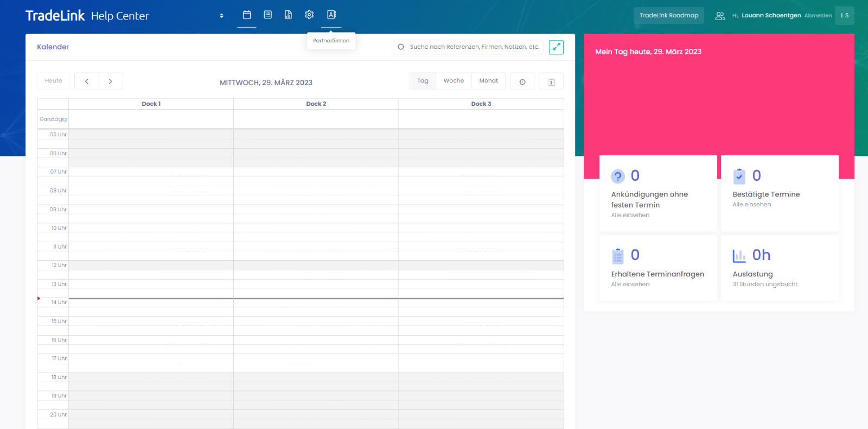Switch calendar to Tag view
Image resolution: width=868 pixels, height=429 pixels.
(423, 81)
